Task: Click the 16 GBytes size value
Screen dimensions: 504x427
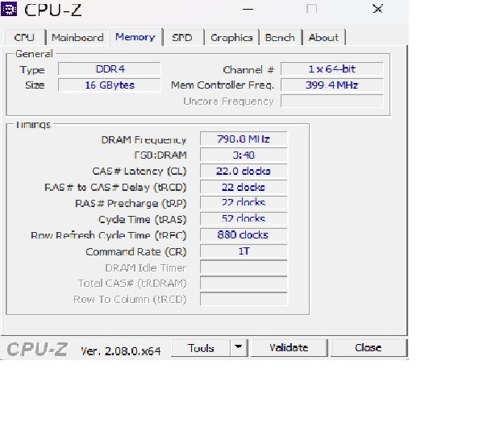Action: pyautogui.click(x=110, y=85)
